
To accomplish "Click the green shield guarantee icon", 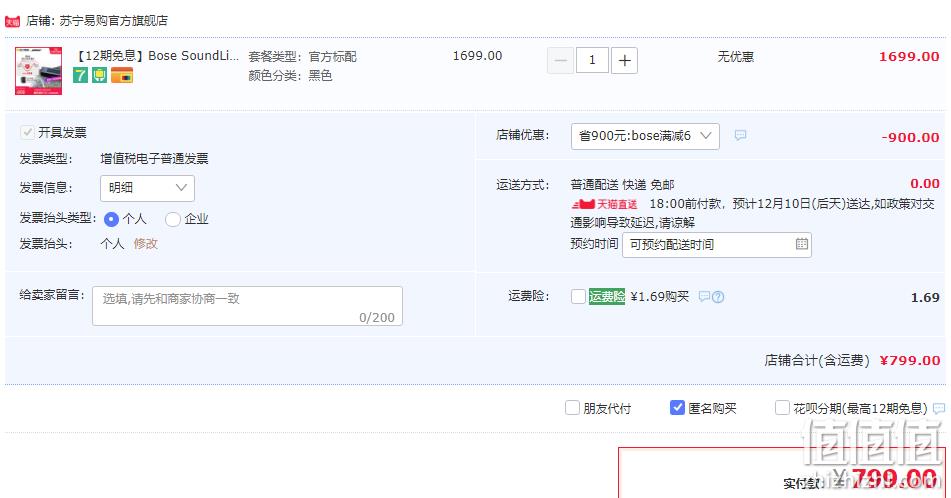I will (99, 75).
